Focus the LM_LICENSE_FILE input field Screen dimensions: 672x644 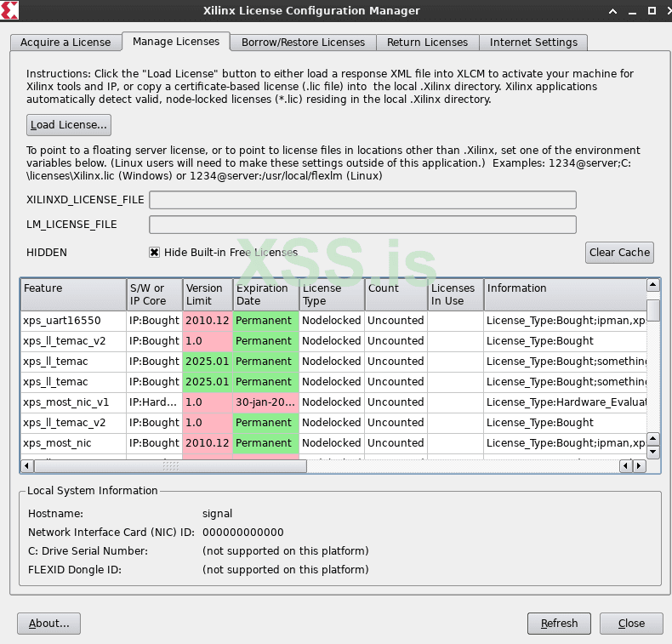click(362, 225)
